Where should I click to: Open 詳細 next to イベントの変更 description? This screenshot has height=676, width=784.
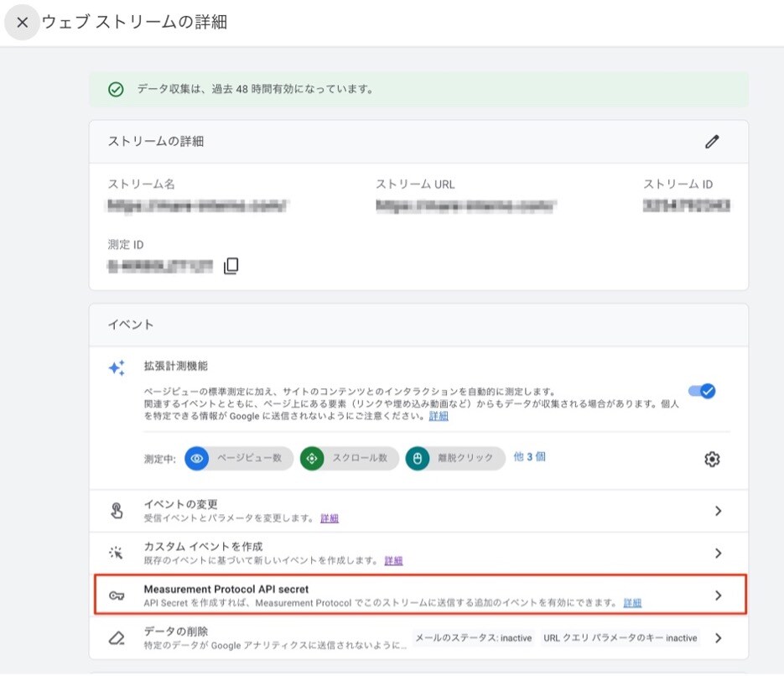328,517
